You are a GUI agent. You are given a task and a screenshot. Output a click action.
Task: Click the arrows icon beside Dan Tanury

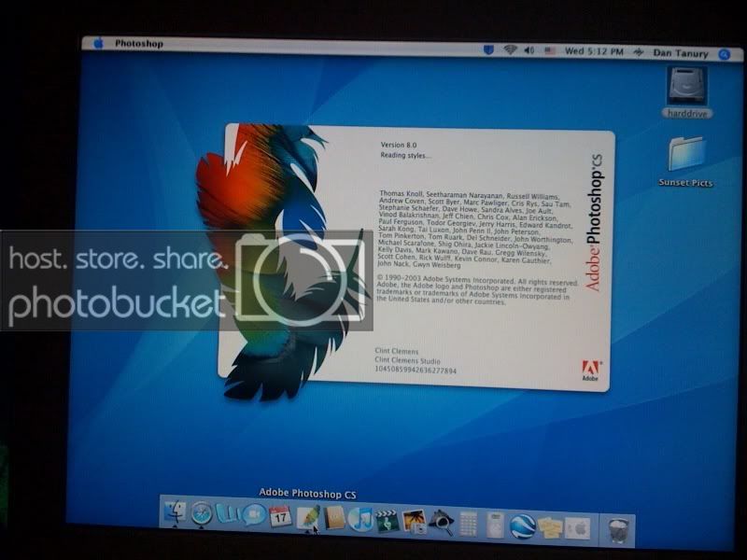tap(639, 52)
